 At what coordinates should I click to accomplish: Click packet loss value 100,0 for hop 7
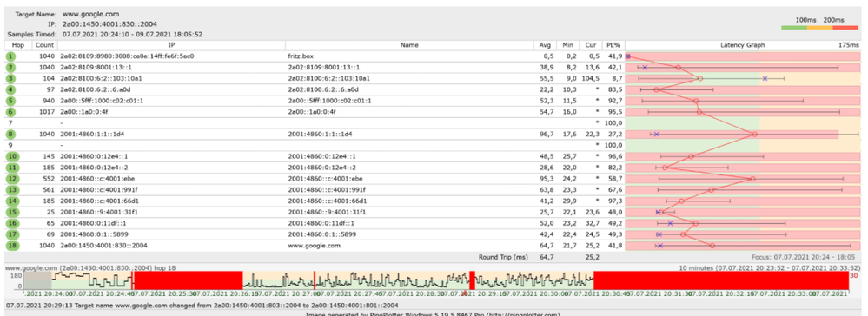pos(614,123)
